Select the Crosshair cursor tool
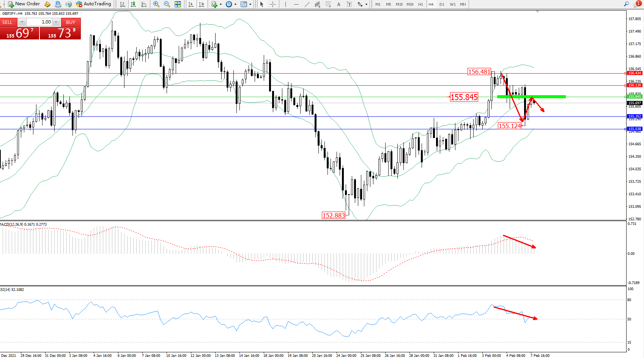644x358 pixels. pos(272,4)
